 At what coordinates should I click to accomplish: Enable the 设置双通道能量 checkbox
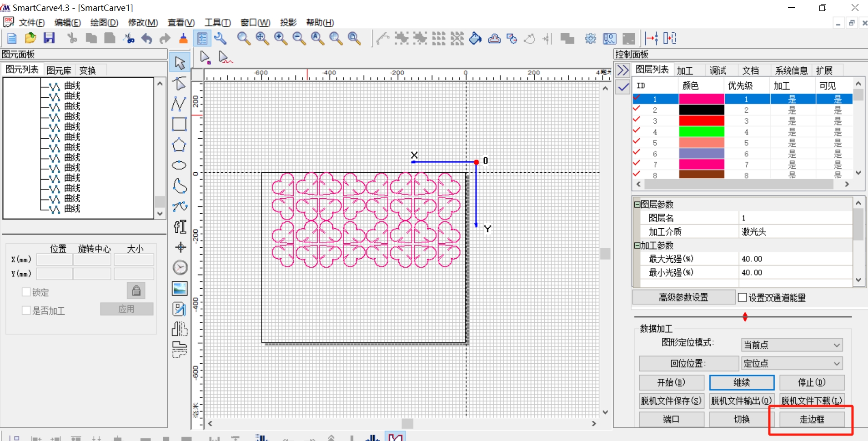coord(743,297)
